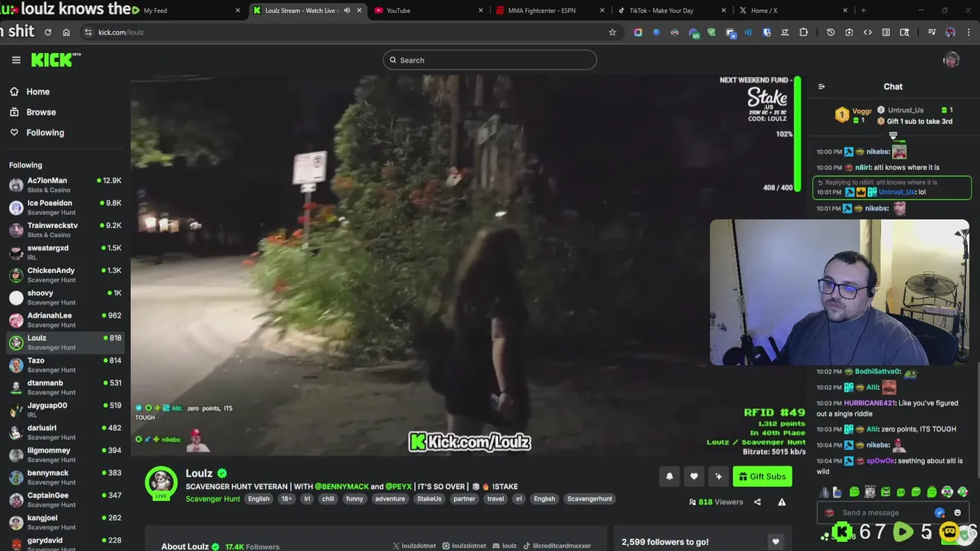
Task: Click the VPN US extension icon
Action: 694,32
